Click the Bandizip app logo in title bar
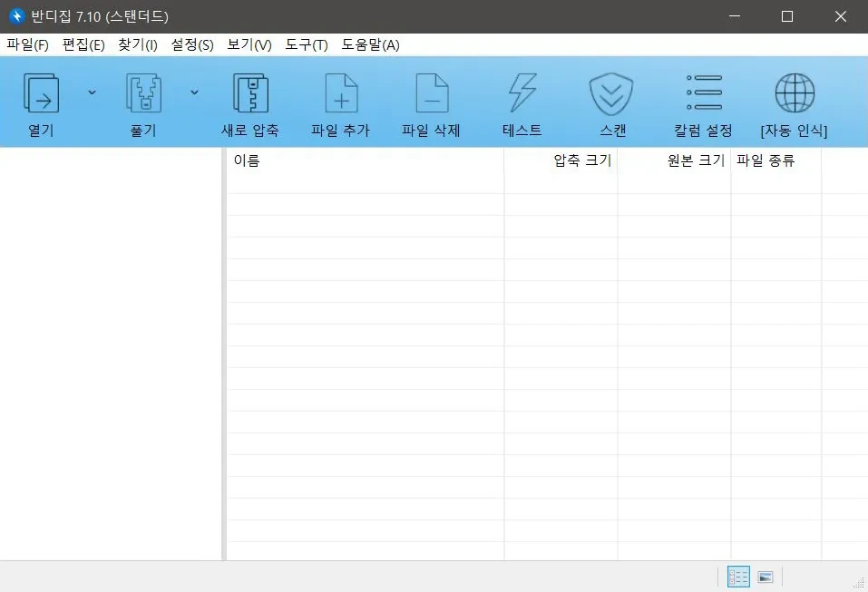 pos(17,16)
